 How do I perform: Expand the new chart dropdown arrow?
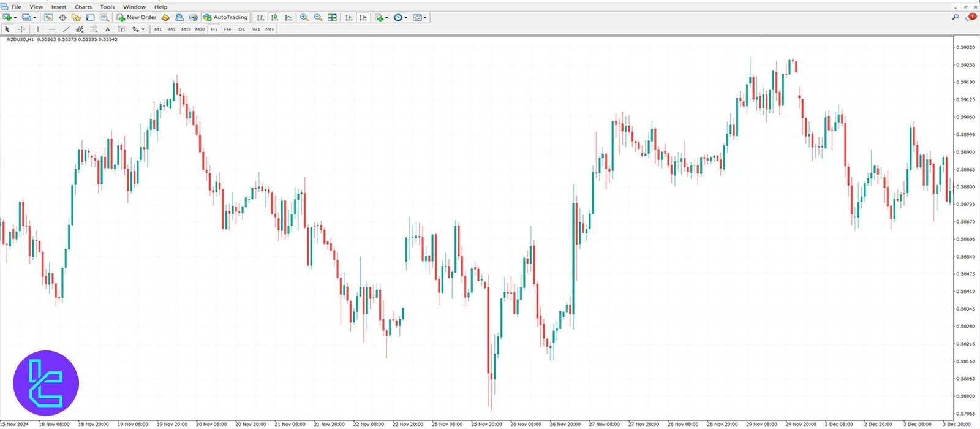[15, 18]
